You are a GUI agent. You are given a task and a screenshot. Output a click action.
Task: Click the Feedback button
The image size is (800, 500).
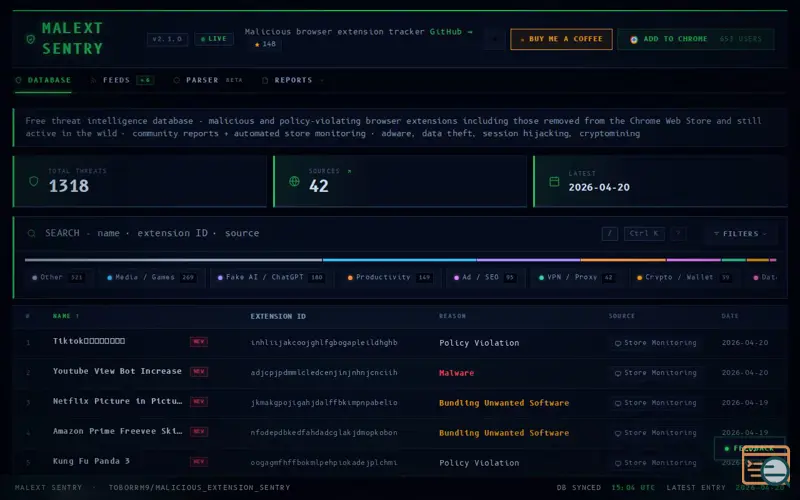point(750,448)
